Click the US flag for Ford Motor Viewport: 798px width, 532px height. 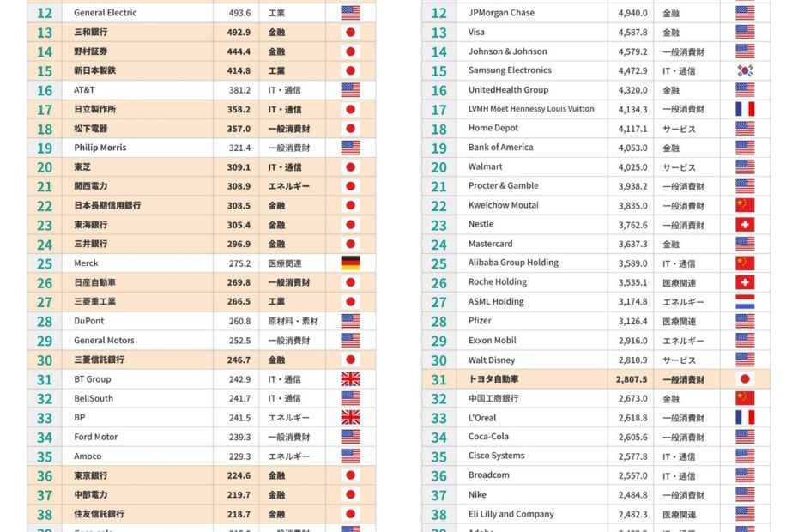coord(350,437)
